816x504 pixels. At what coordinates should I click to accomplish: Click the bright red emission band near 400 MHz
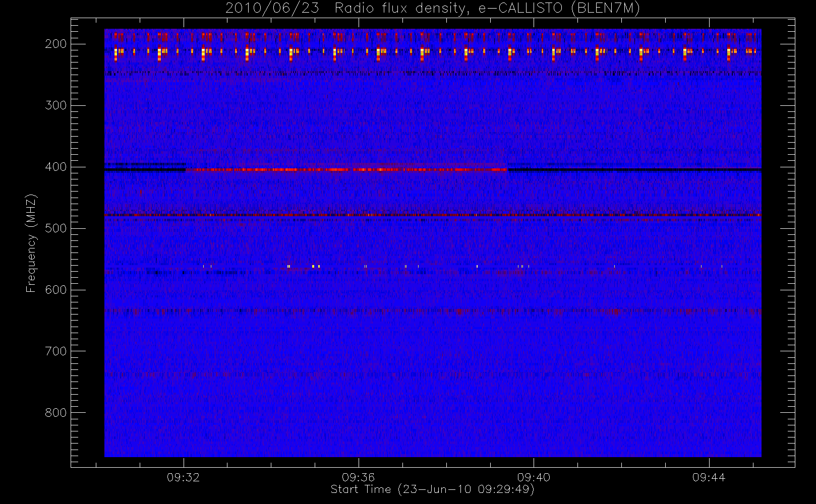click(x=346, y=170)
